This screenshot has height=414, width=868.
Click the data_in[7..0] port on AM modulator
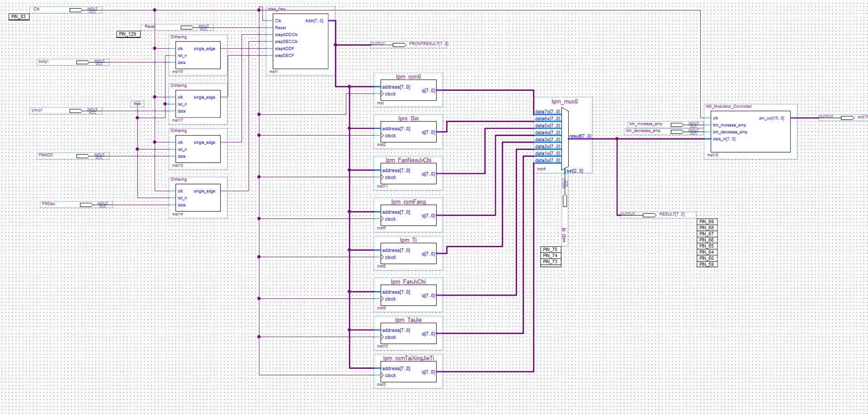coord(724,139)
